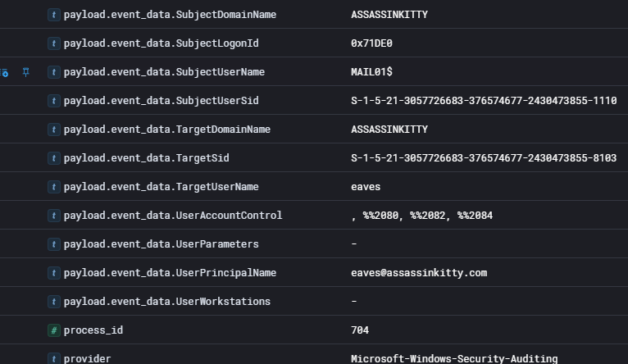628x364 pixels.
Task: Click text type icon for UserPrincipalName
Action: tap(54, 273)
